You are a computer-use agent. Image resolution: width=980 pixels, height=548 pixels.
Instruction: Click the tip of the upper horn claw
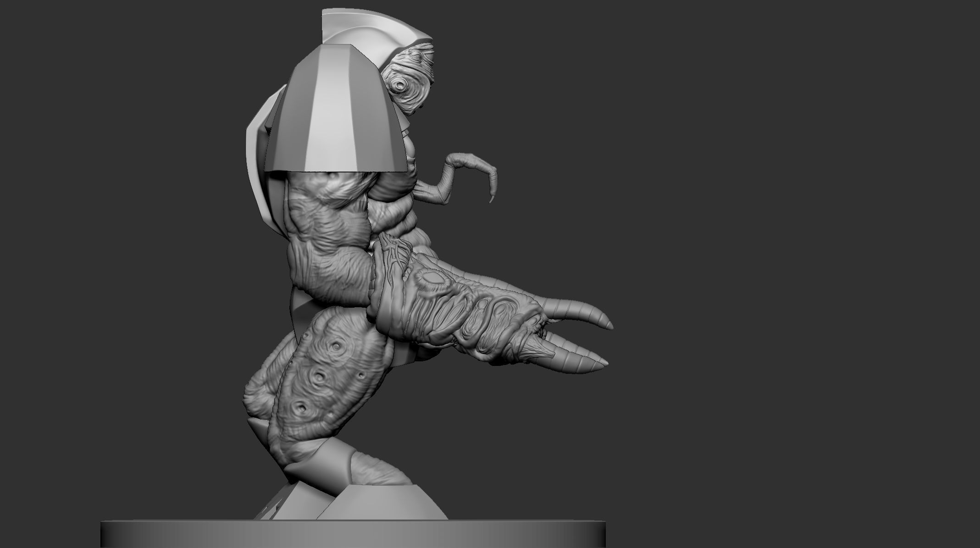611,326
